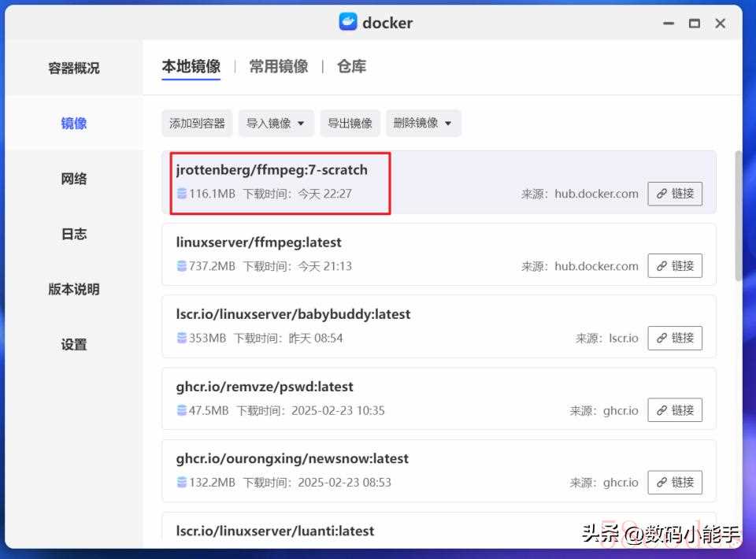Screen dimensions: 756x559
Task: Click the 添加到容器 button
Action: pyautogui.click(x=197, y=123)
